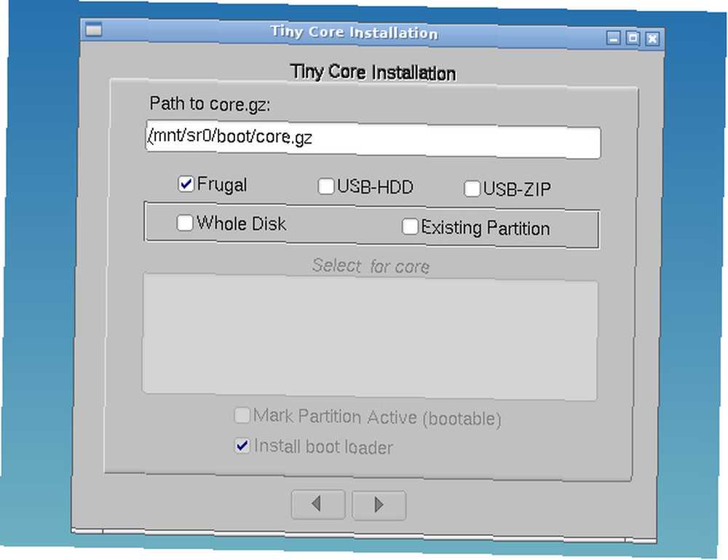Click the 'Tiny Core Installation' heading text
The width and height of the screenshot is (728, 560).
pos(373,72)
